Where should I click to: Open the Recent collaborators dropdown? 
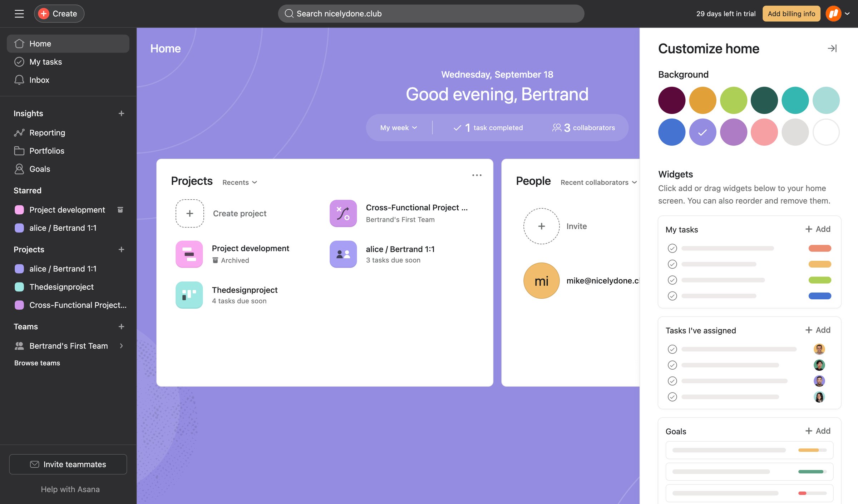(598, 182)
